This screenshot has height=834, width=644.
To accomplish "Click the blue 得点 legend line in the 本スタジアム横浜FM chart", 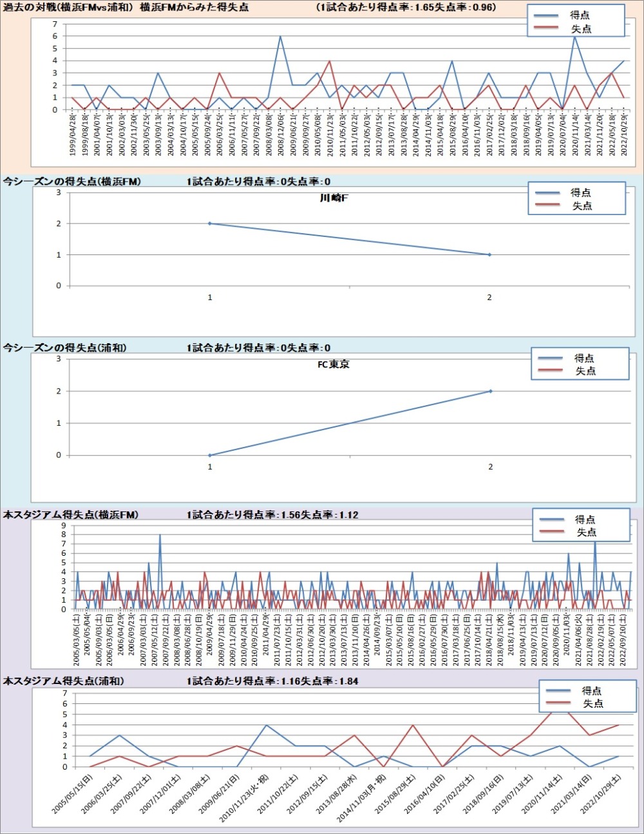I will coord(552,520).
